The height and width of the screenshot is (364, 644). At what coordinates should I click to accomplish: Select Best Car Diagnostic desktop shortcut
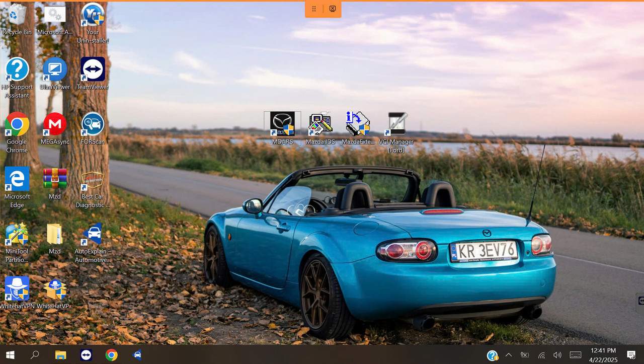(93, 188)
